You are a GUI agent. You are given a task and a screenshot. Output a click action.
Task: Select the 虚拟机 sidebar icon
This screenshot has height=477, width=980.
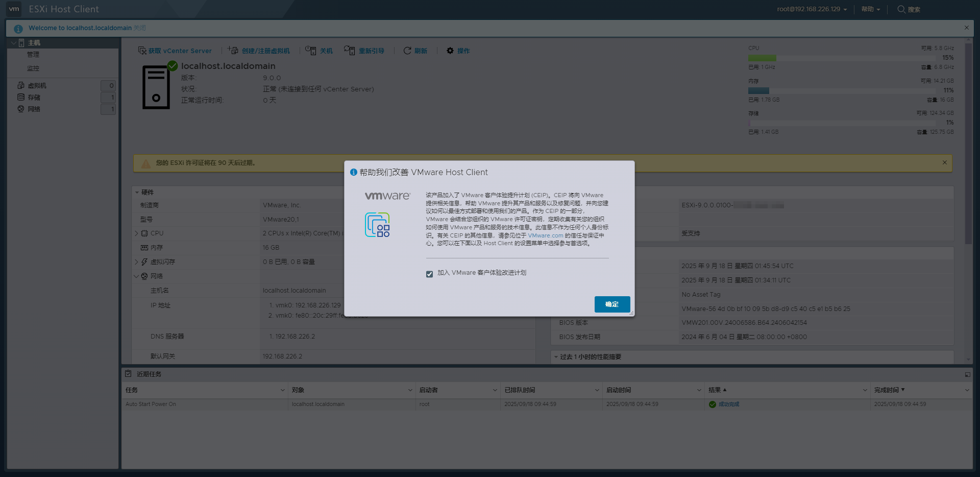pos(20,85)
